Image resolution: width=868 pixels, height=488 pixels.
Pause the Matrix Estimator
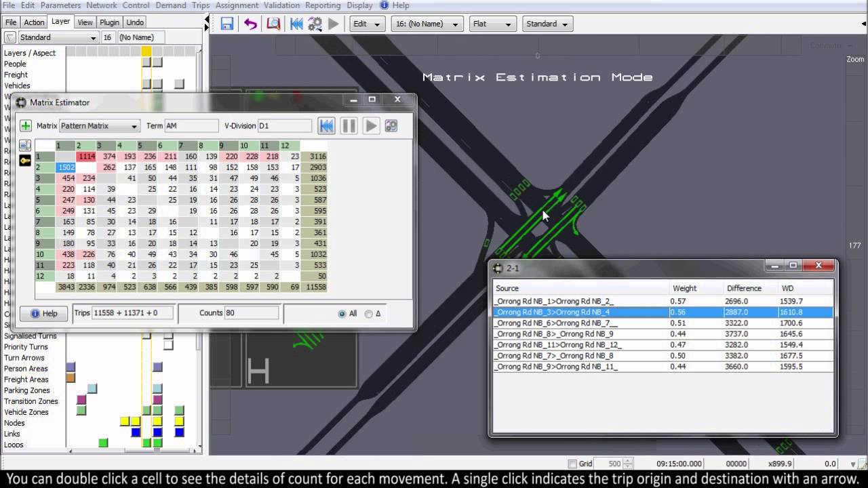[x=349, y=126]
